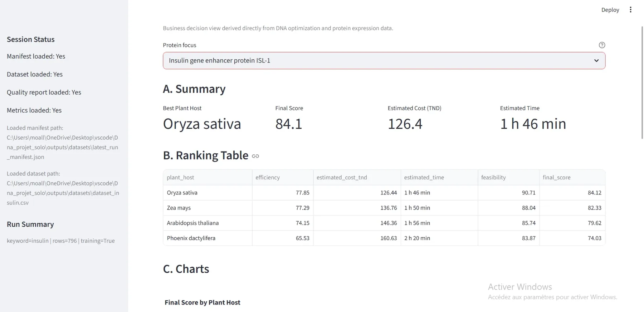Click final score value 74.03
644x312 pixels.
click(572, 238)
